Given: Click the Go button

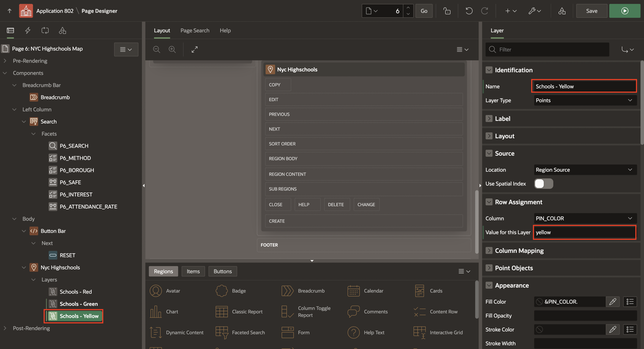Looking at the screenshot, I should (424, 11).
